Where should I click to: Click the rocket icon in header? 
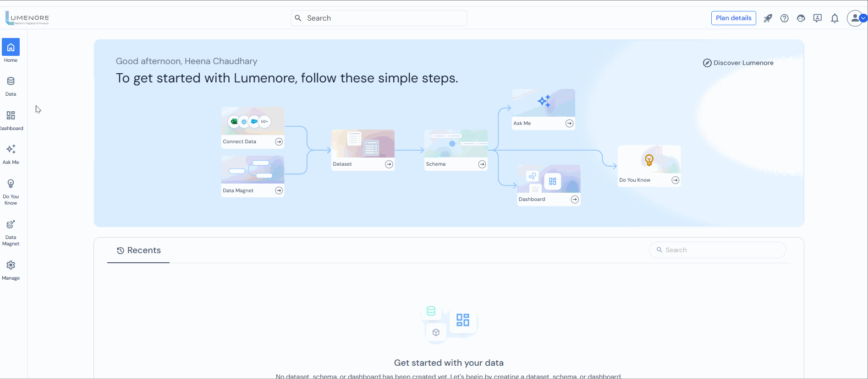[768, 18]
